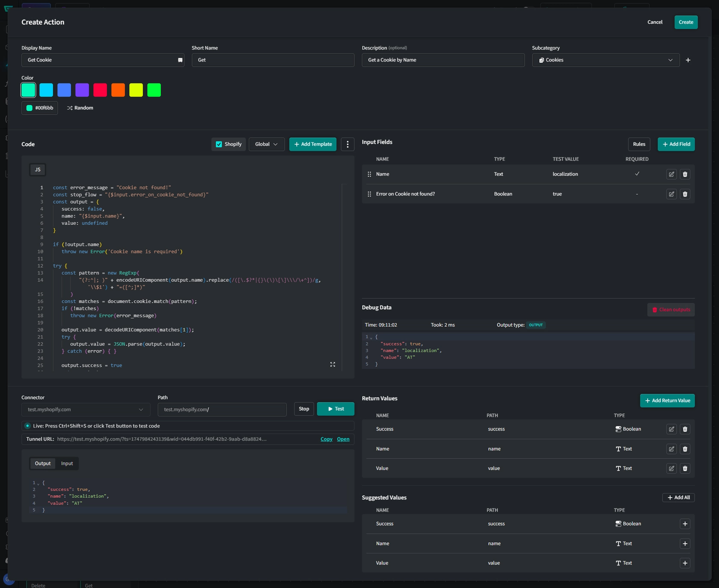Delete the Value return value
Viewport: 719px width, 588px height.
pyautogui.click(x=685, y=468)
